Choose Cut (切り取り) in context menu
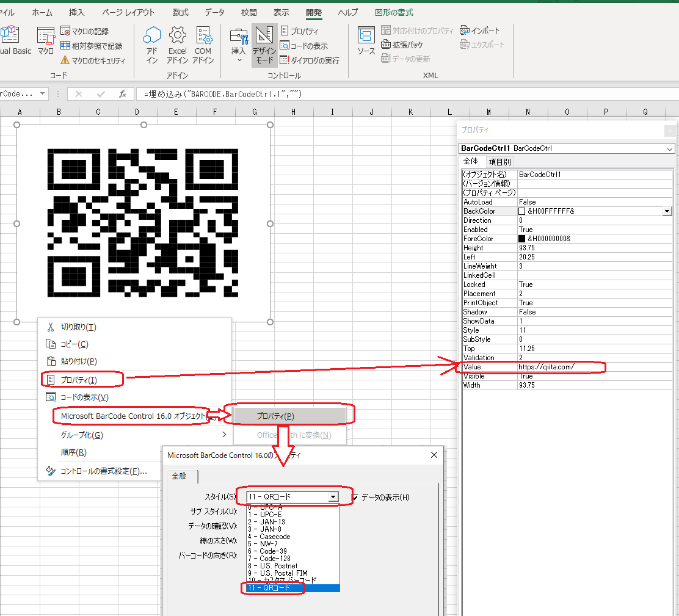 coord(134,327)
